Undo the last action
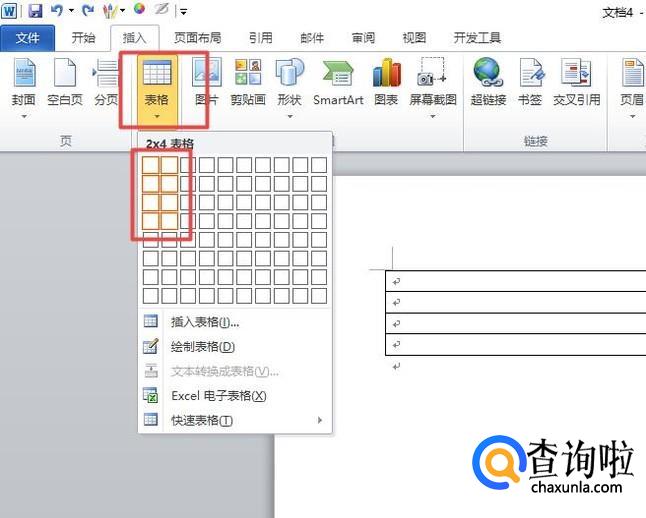Image resolution: width=646 pixels, height=518 pixels. pos(57,10)
